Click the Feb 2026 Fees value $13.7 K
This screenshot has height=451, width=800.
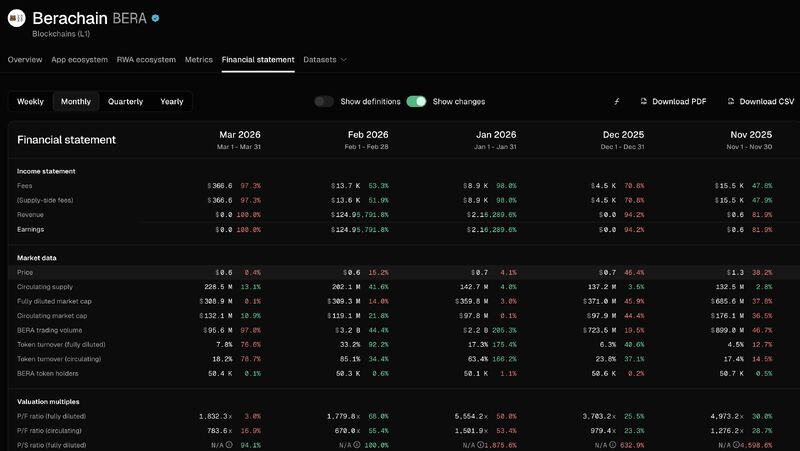345,186
